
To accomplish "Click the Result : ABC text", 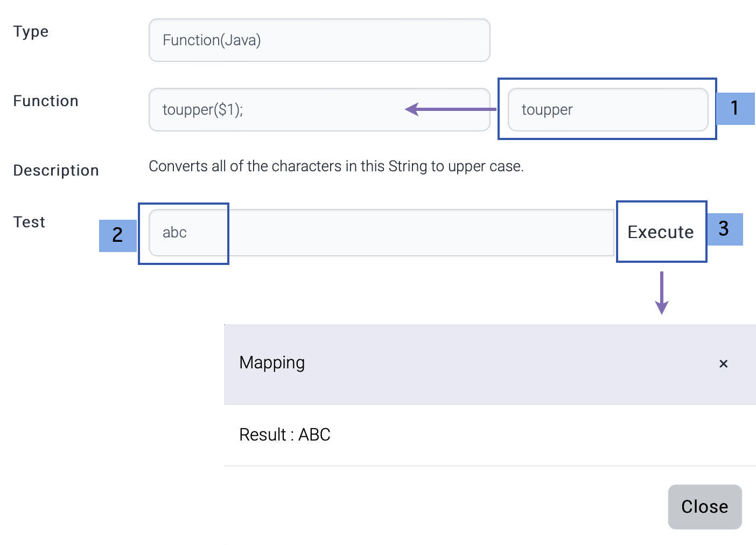I will point(284,435).
